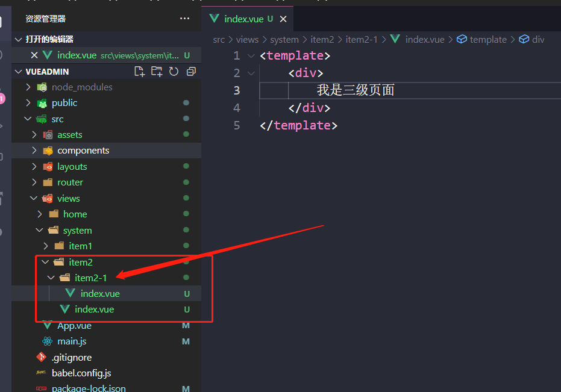Open App.vue in the file tree

[x=75, y=326]
